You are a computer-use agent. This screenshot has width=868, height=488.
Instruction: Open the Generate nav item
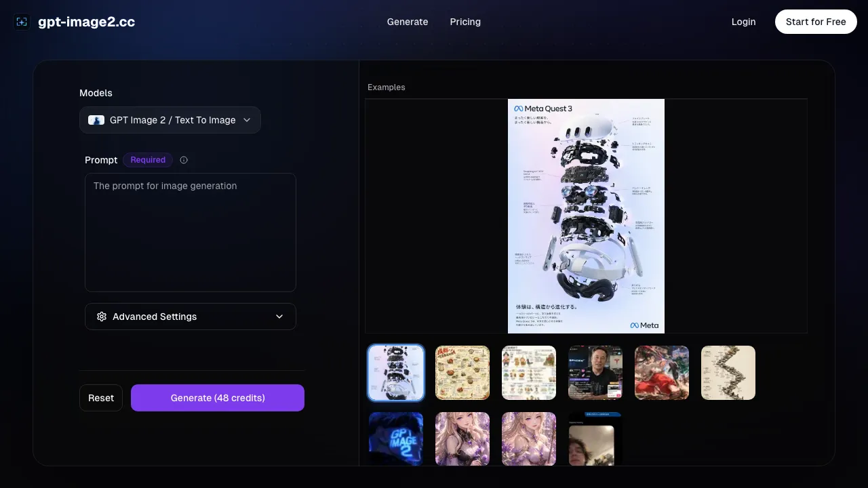tap(408, 22)
